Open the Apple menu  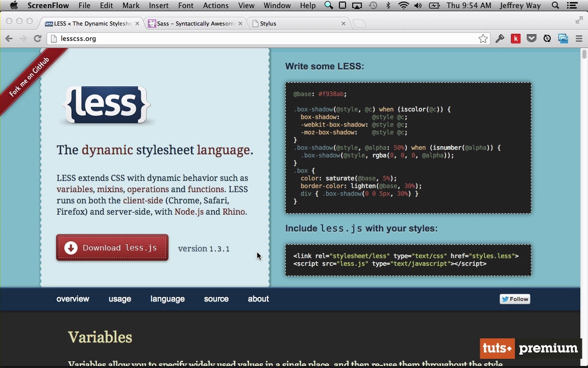(x=14, y=5)
